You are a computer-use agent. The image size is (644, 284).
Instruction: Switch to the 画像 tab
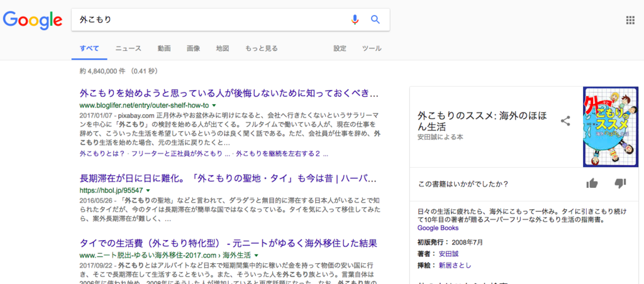tap(193, 48)
